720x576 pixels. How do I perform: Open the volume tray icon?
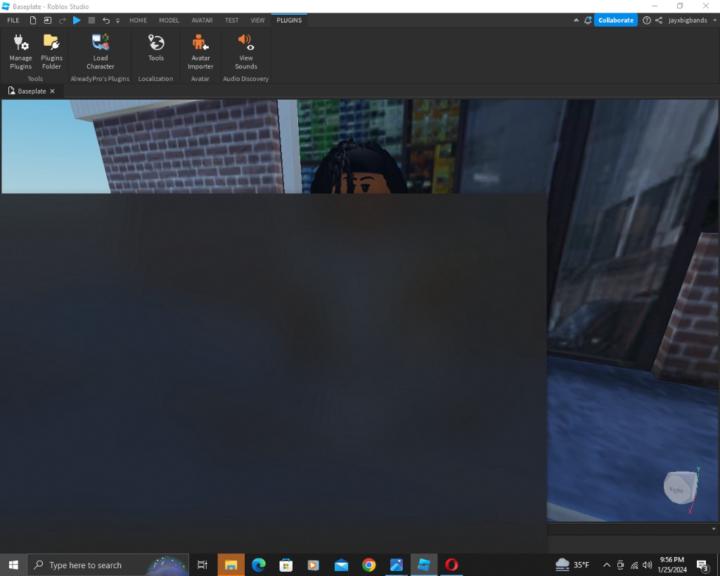[647, 565]
